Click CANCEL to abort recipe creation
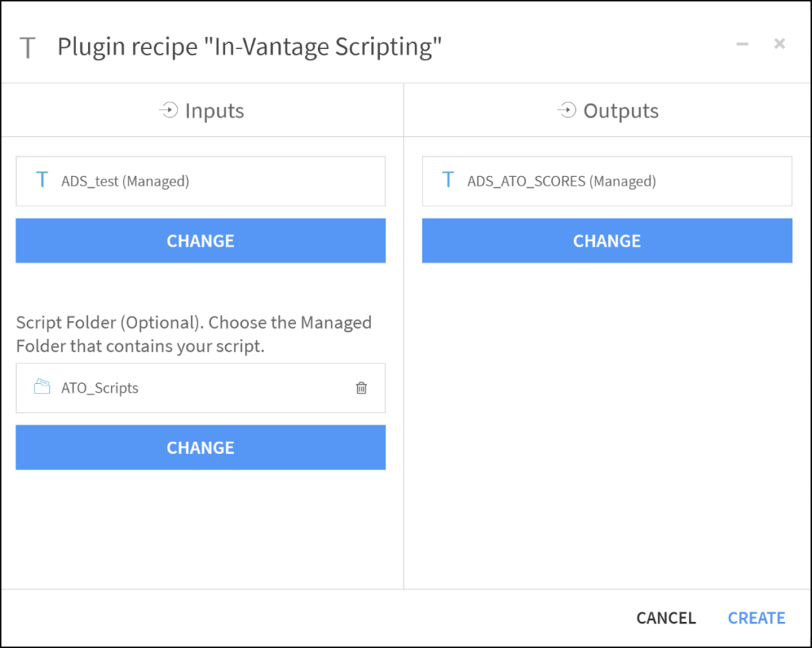This screenshot has height=648, width=812. 665,618
